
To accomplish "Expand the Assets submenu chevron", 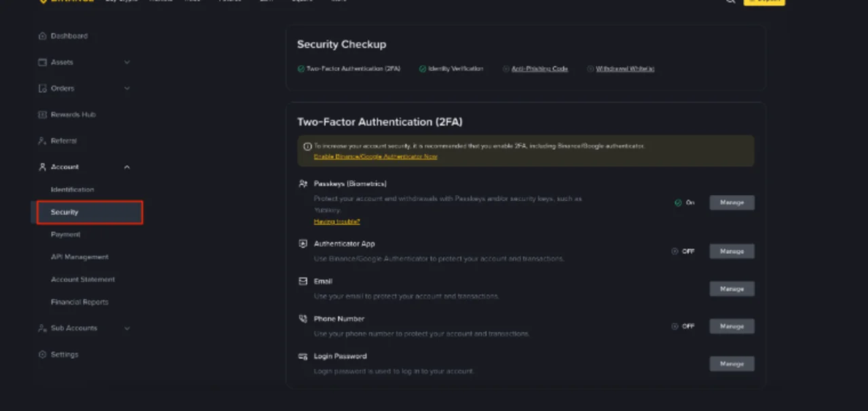I will (127, 62).
